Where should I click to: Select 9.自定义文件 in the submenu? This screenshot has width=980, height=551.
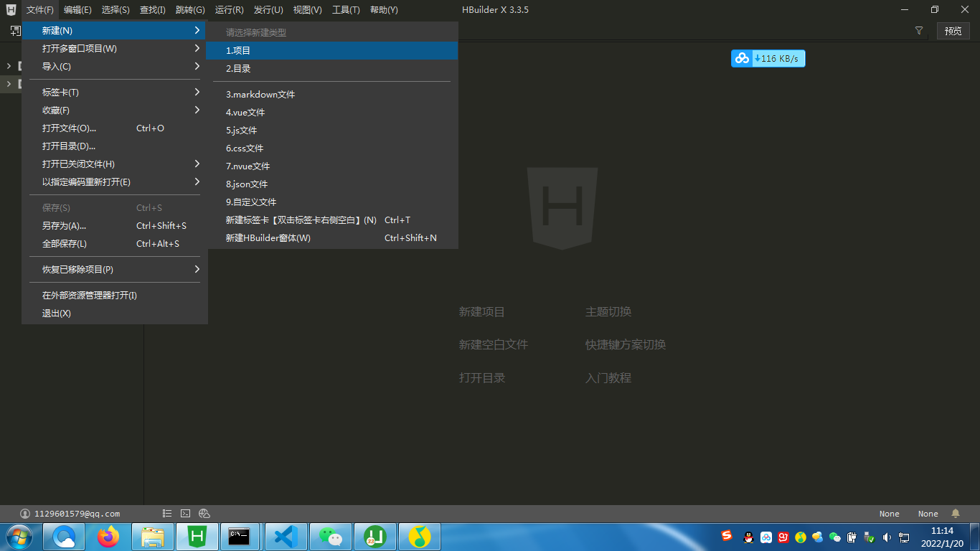[332, 202]
